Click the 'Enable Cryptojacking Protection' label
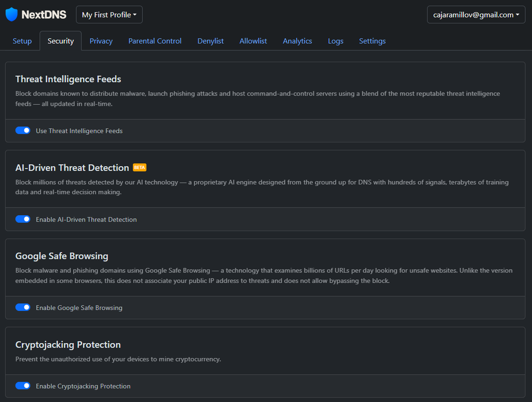This screenshot has height=402, width=532. tap(83, 386)
